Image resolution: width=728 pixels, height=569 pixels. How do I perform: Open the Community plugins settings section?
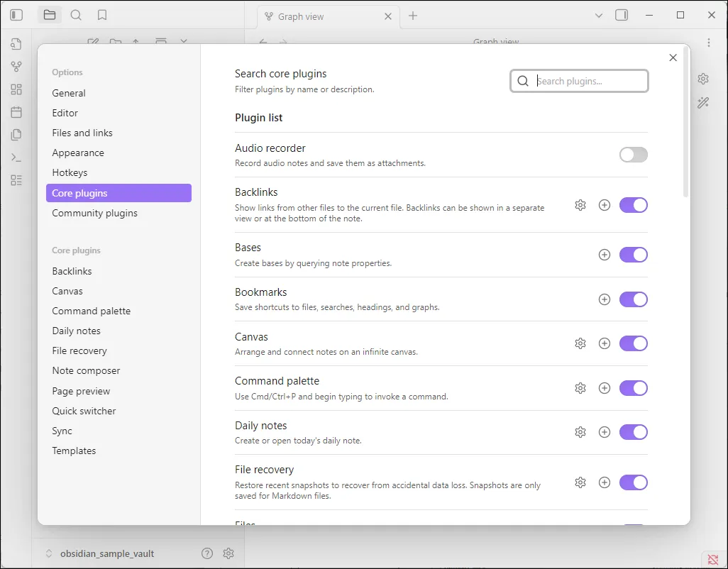pyautogui.click(x=95, y=213)
